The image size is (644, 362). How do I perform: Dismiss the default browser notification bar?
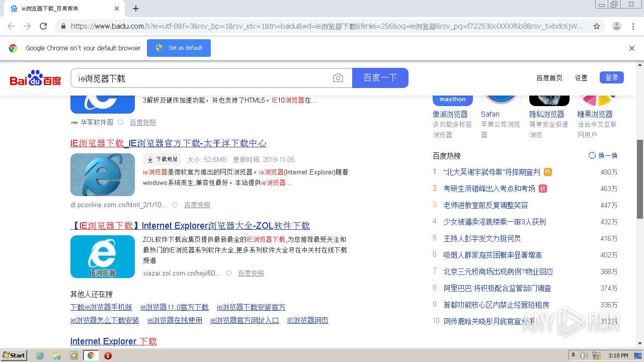(632, 48)
